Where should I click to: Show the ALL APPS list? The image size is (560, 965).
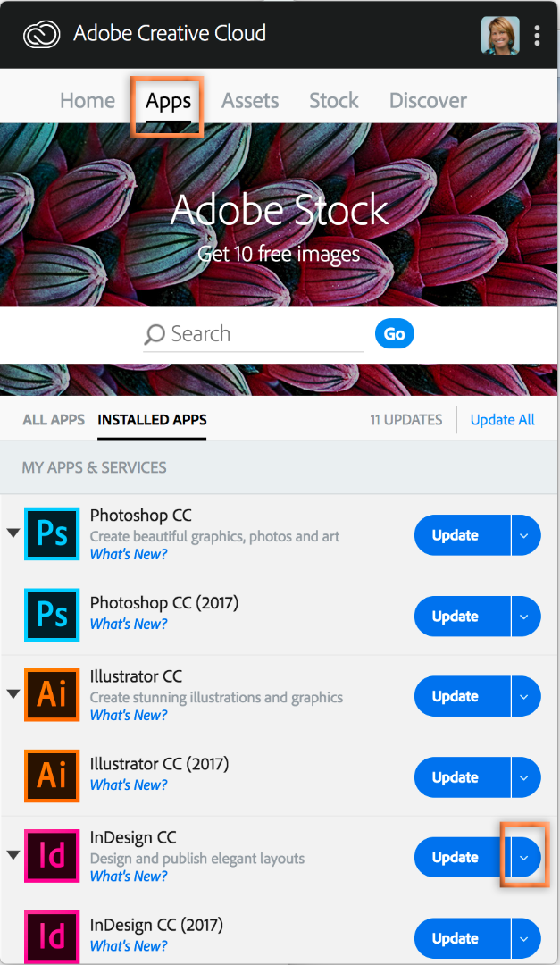54,419
